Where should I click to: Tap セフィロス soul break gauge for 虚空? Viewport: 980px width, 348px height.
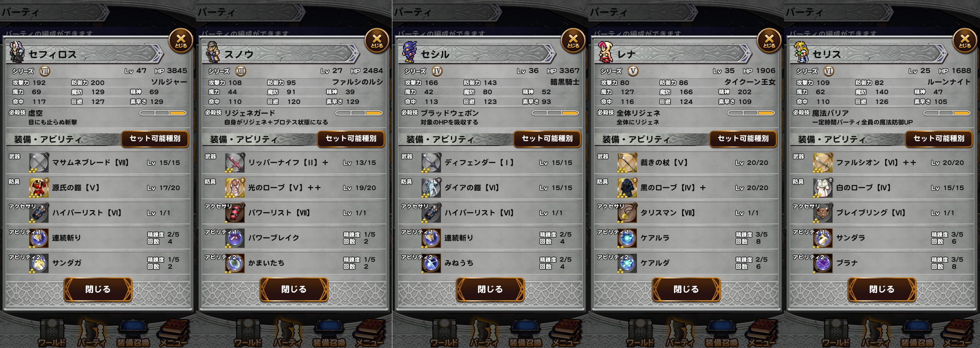(163, 113)
